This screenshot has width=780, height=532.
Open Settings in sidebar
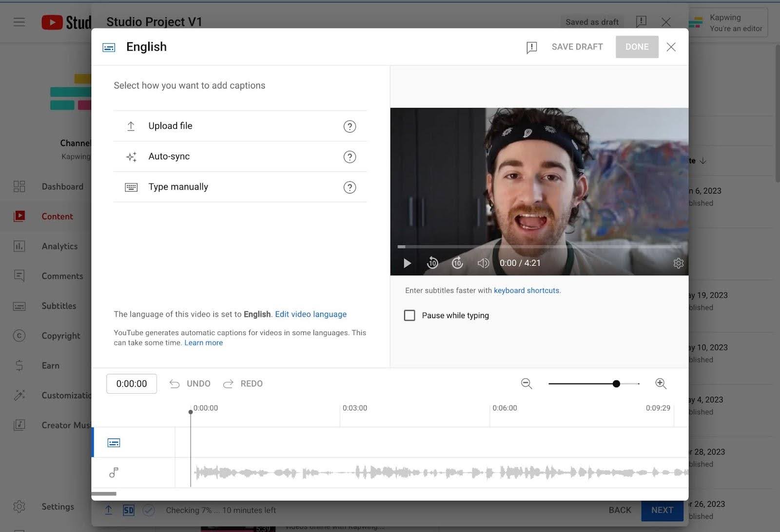(58, 507)
